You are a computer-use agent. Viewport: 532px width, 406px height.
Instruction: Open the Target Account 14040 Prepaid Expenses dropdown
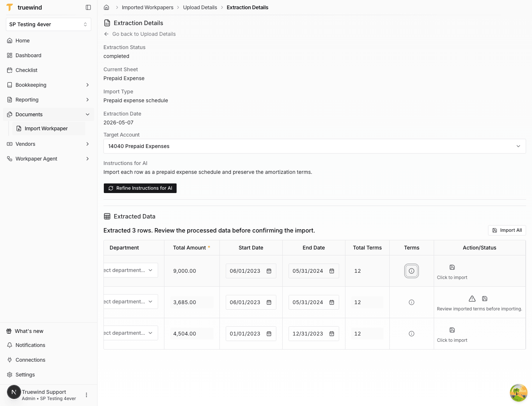315,146
